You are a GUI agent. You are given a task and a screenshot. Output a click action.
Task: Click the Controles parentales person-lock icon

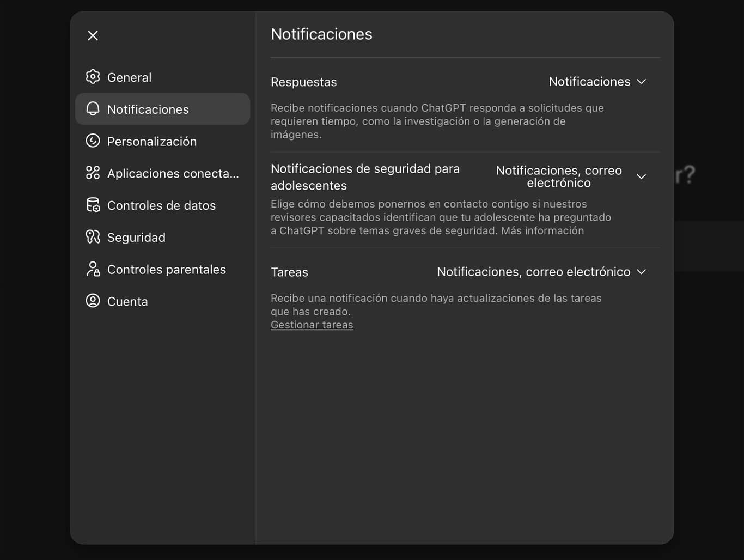(x=93, y=269)
